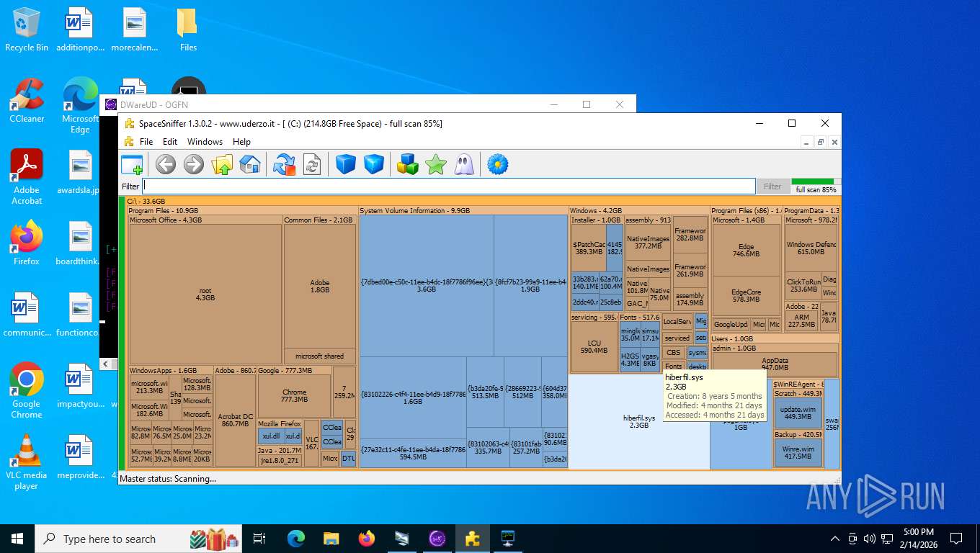Open Microsoft Edge from the taskbar

click(x=296, y=539)
